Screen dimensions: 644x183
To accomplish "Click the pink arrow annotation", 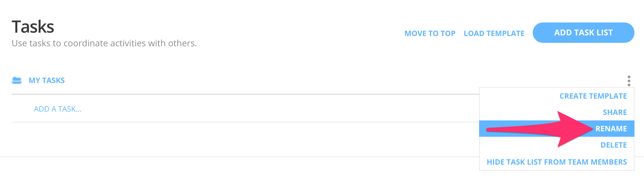I will click(540, 129).
